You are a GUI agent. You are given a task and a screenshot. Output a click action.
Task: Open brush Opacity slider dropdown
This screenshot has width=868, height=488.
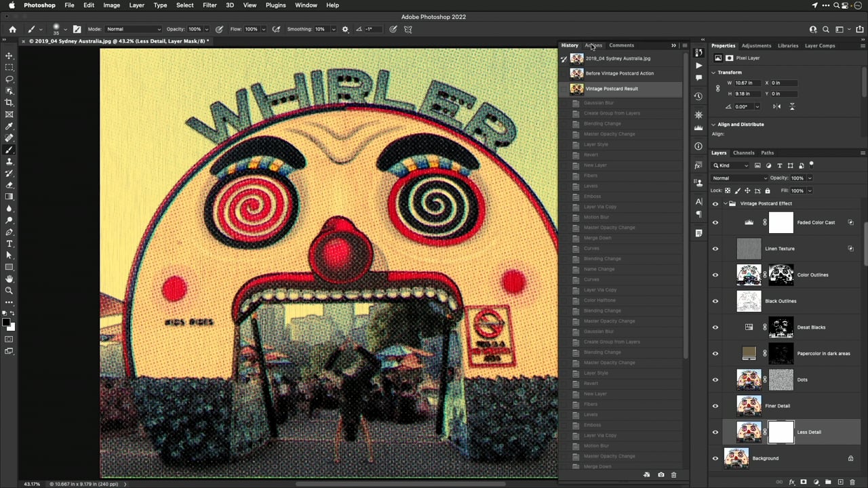pos(207,29)
